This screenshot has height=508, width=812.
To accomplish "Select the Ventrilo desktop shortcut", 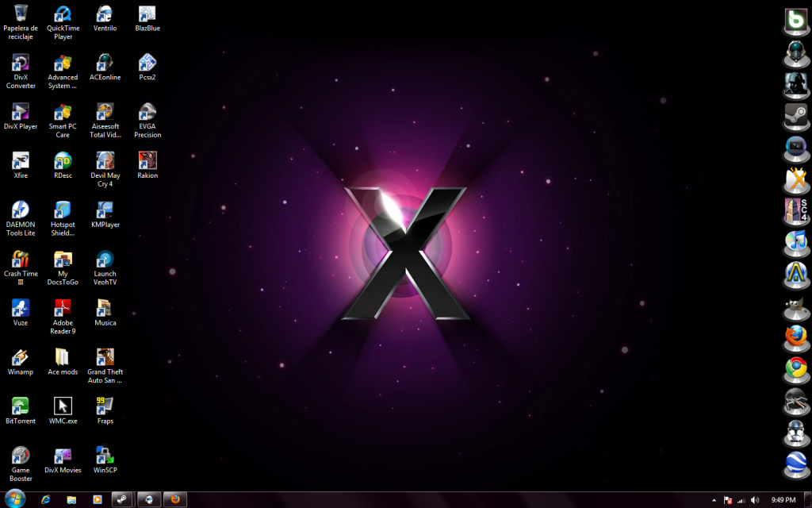I will (x=105, y=19).
